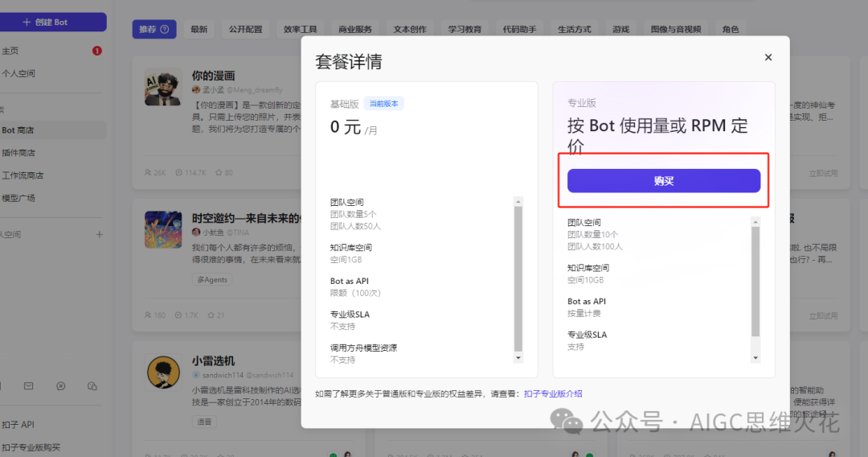Image resolution: width=868 pixels, height=457 pixels.
Task: Click the 1.7K conversations icon
Action: (178, 315)
